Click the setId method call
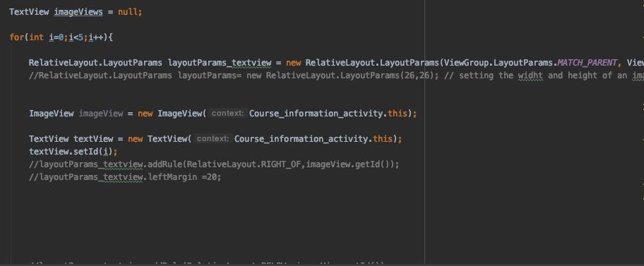 [x=86, y=152]
